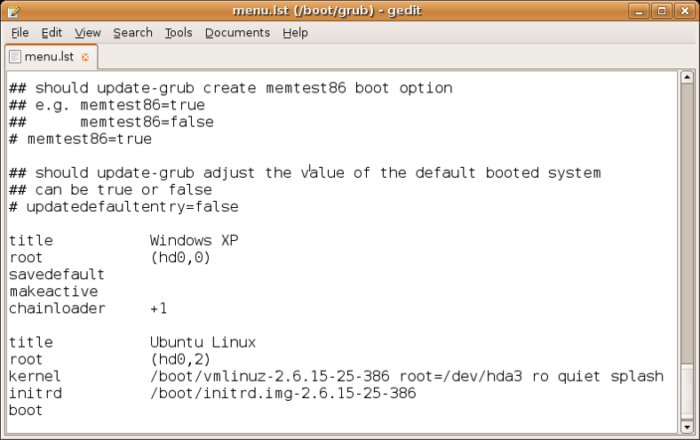Open the File menu
700x440 pixels.
pos(20,33)
